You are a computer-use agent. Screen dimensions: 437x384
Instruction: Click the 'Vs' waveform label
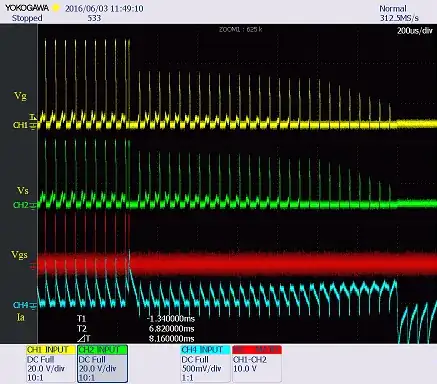coord(23,190)
